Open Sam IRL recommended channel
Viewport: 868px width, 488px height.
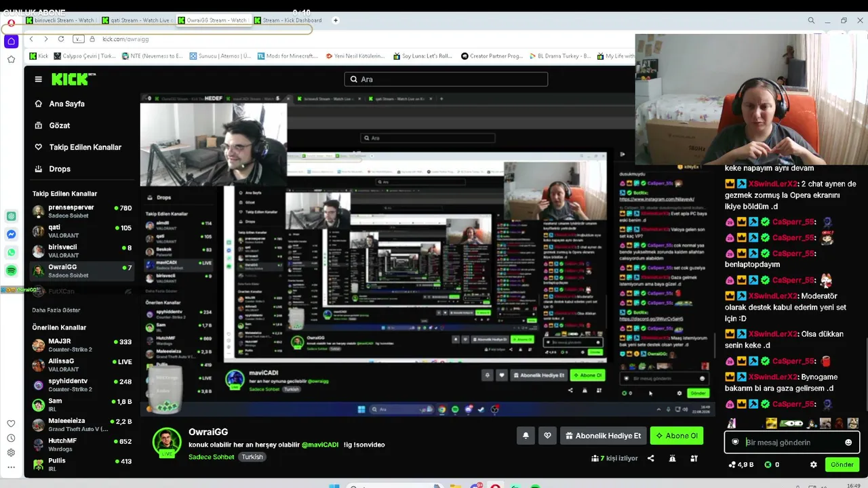tap(82, 405)
